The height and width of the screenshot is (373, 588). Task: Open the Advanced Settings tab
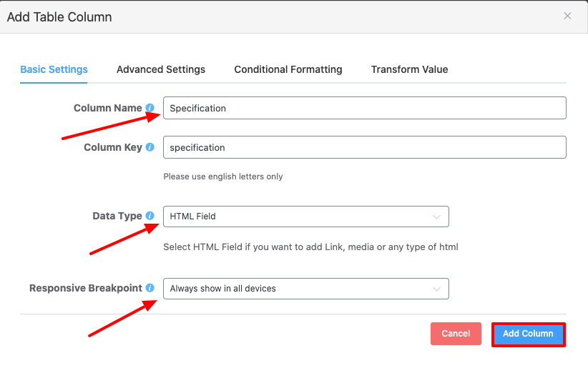pyautogui.click(x=161, y=69)
